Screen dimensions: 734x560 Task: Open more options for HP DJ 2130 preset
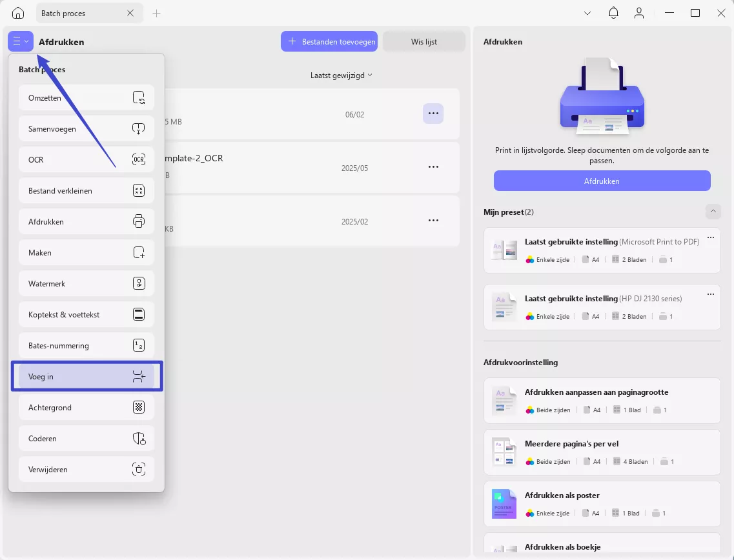[711, 294]
